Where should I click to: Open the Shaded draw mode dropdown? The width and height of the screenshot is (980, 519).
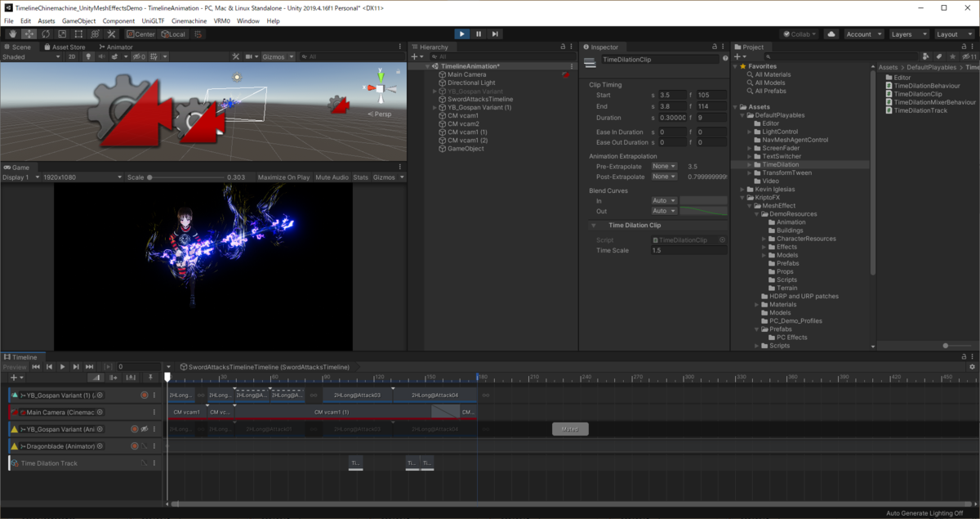[31, 57]
